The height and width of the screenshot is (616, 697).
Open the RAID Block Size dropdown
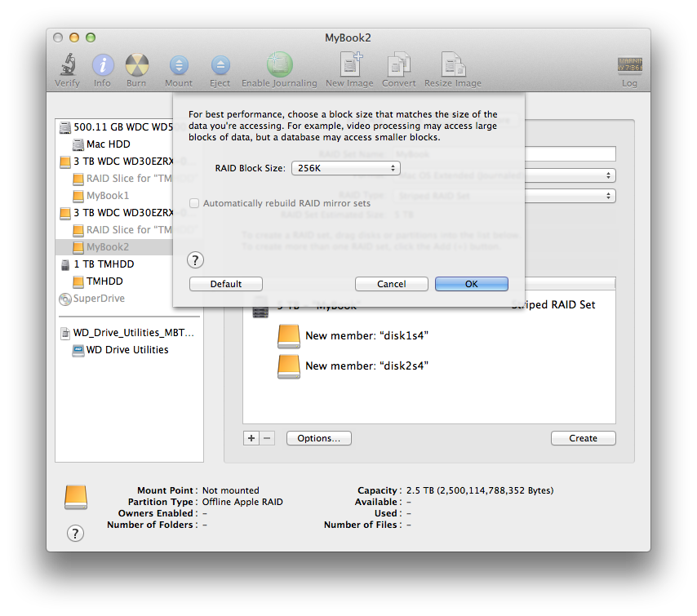346,168
